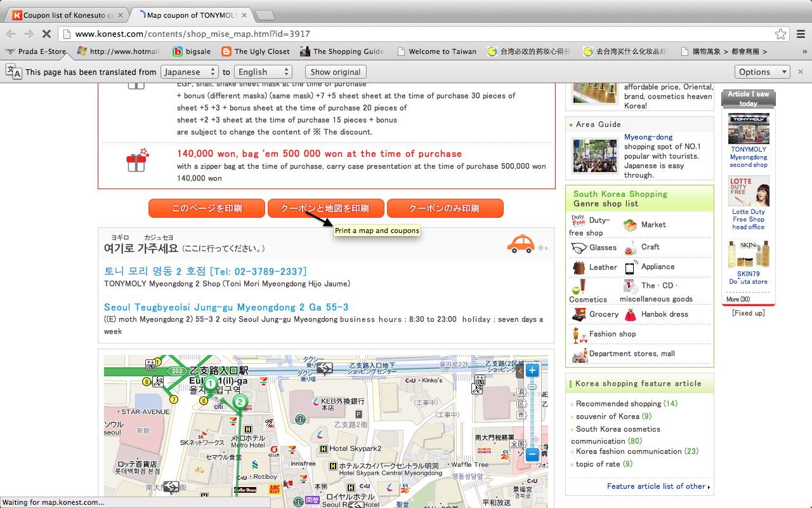Click the Grocery genre icon
The width and height of the screenshot is (812, 508).
click(x=579, y=314)
